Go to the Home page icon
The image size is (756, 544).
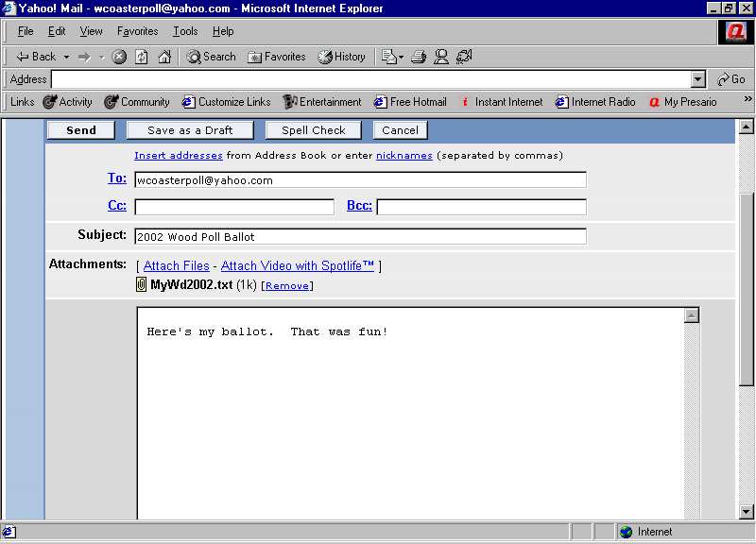click(164, 57)
